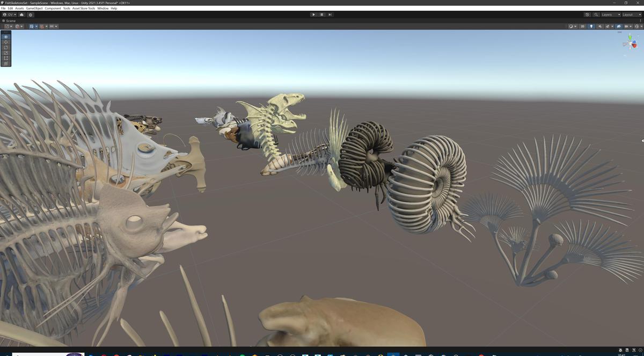Open the Asset Store Tools menu
Image resolution: width=644 pixels, height=356 pixels.
coord(83,8)
